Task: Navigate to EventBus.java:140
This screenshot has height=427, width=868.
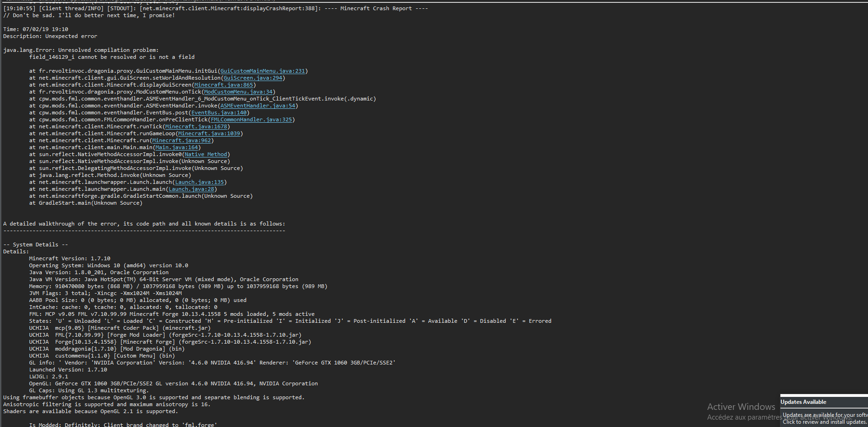Action: pos(219,113)
